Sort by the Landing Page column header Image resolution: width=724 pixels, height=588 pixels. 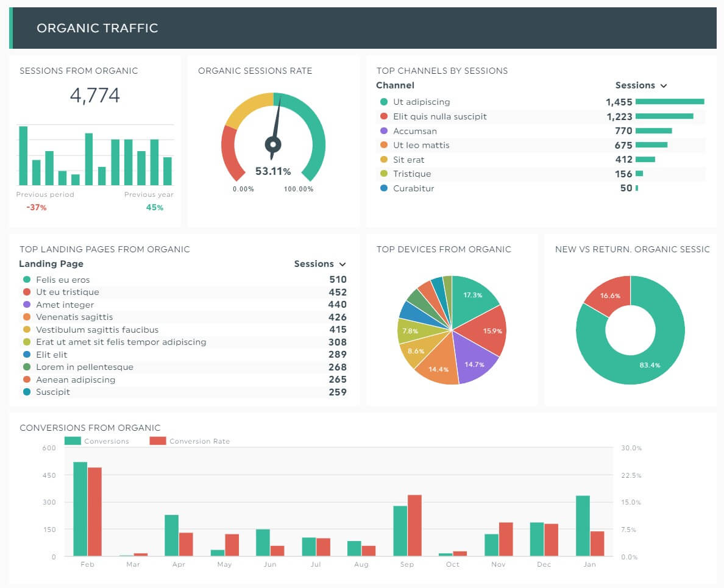51,264
